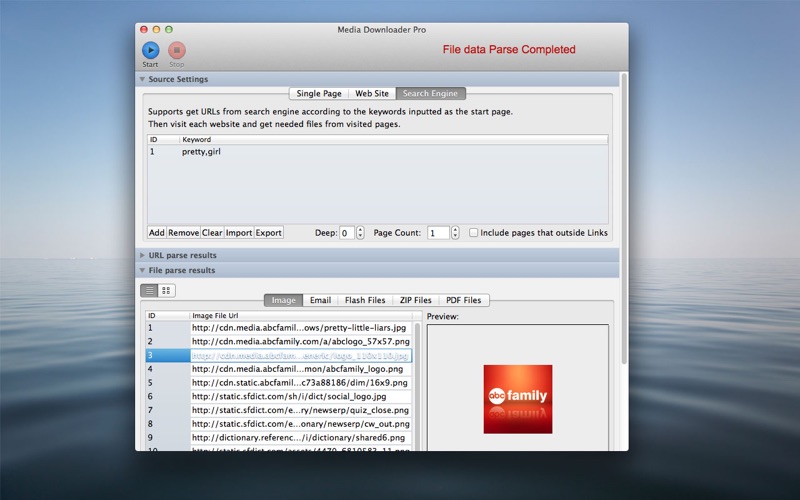Switch to grid thumbnail view icon
800x500 pixels.
click(166, 290)
